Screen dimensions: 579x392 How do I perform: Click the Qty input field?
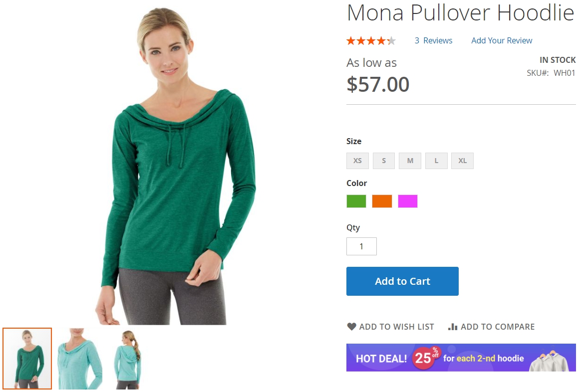(361, 246)
